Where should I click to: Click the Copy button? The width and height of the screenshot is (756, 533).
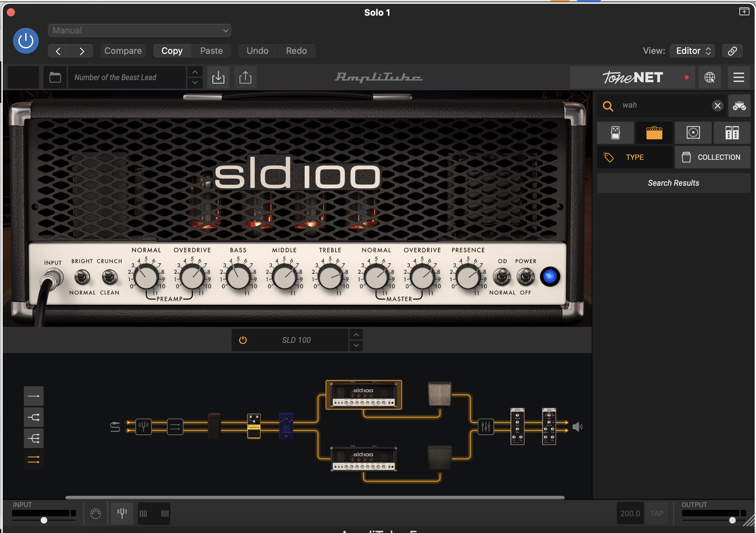tap(172, 51)
